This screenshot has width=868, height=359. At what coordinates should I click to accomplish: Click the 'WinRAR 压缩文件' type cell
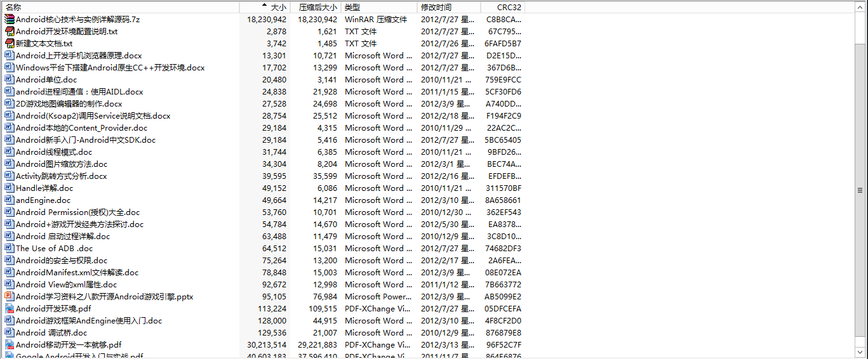376,19
